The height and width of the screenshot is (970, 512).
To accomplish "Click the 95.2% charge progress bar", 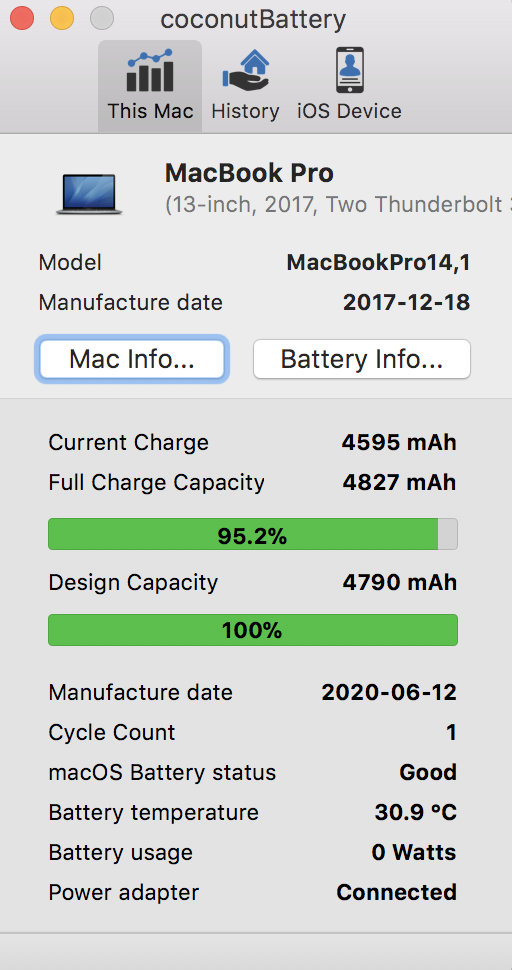I will tap(253, 534).
